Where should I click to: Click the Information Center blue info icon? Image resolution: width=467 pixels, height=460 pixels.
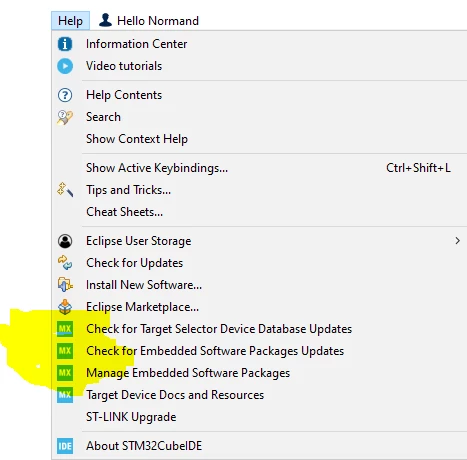point(65,44)
